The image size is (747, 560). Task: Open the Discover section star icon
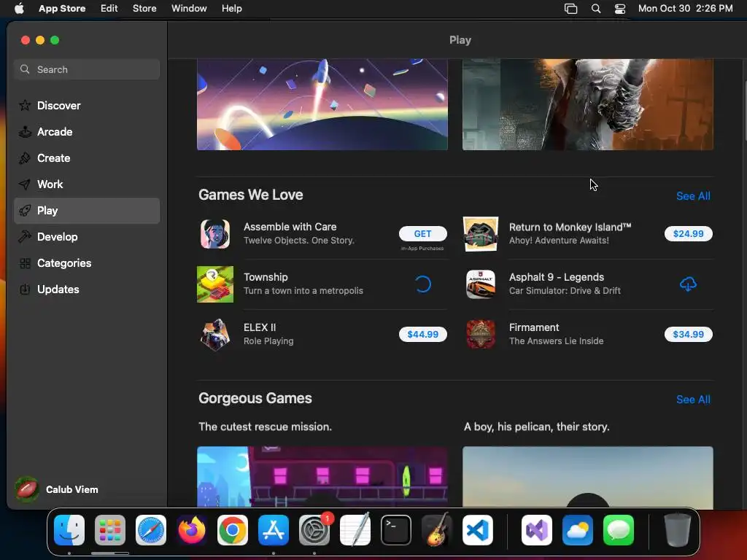point(25,105)
